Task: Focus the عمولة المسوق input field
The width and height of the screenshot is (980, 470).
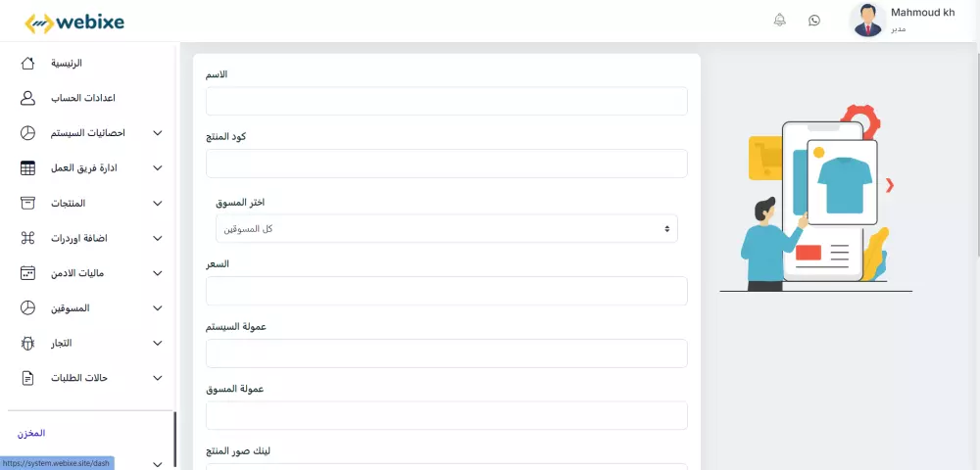Action: (x=446, y=416)
